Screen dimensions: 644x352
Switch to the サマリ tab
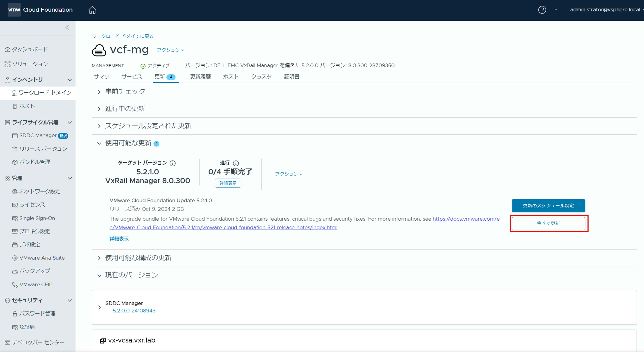(x=101, y=77)
